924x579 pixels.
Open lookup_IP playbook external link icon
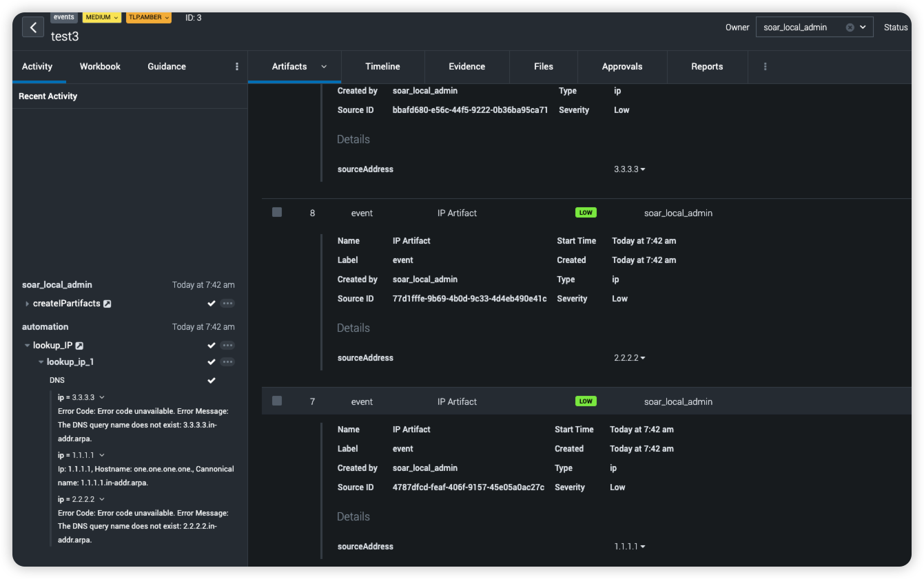79,346
